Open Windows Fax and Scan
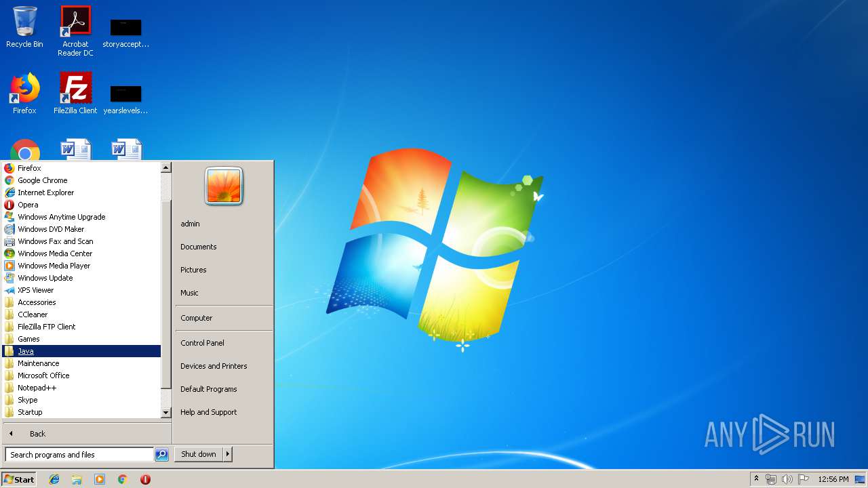Screen dimensions: 868x488 (81, 241)
